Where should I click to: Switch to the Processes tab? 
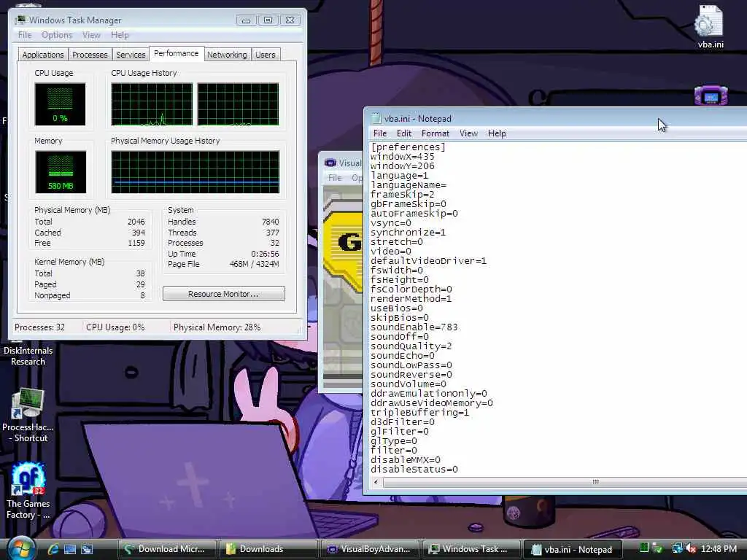(90, 54)
